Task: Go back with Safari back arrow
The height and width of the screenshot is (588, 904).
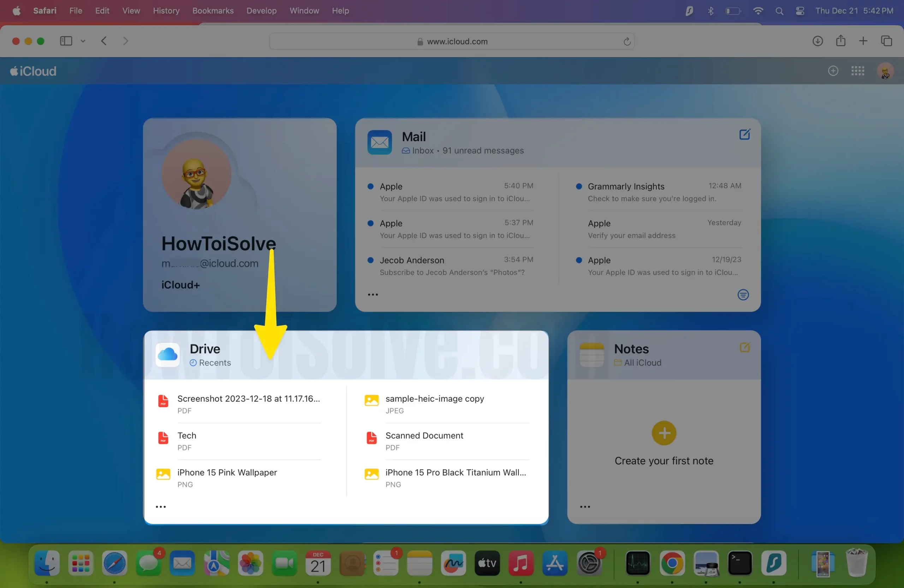Action: tap(104, 41)
